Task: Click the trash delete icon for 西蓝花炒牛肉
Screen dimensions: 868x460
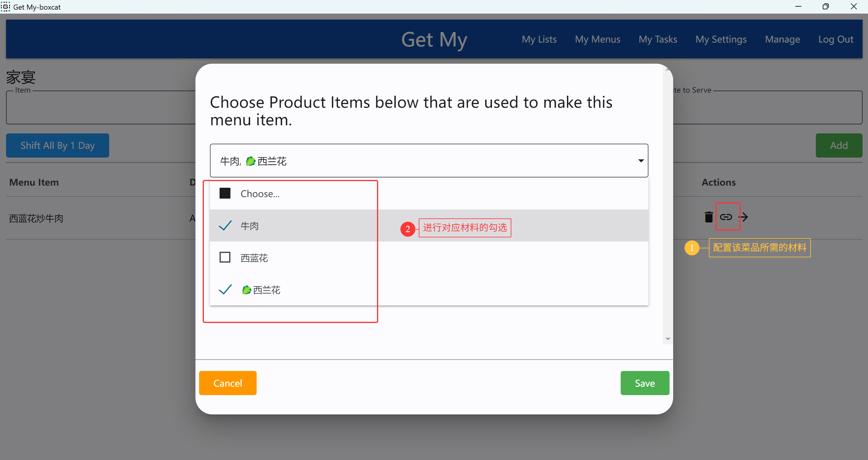Action: pos(709,217)
